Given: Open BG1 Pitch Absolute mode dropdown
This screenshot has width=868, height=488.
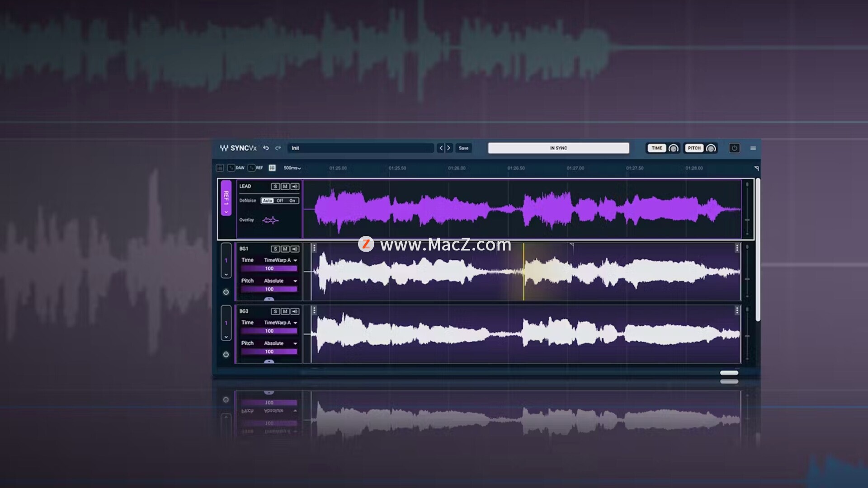Looking at the screenshot, I should click(280, 281).
